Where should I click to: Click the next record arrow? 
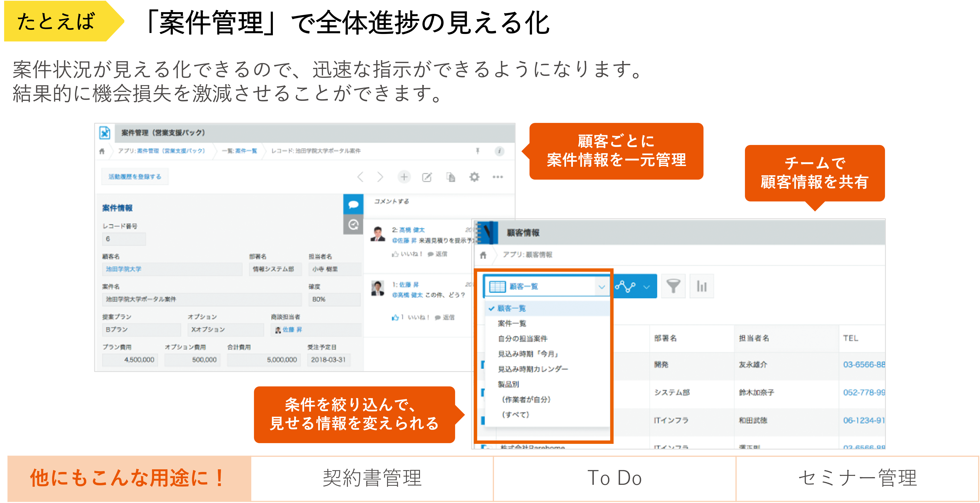pyautogui.click(x=380, y=177)
